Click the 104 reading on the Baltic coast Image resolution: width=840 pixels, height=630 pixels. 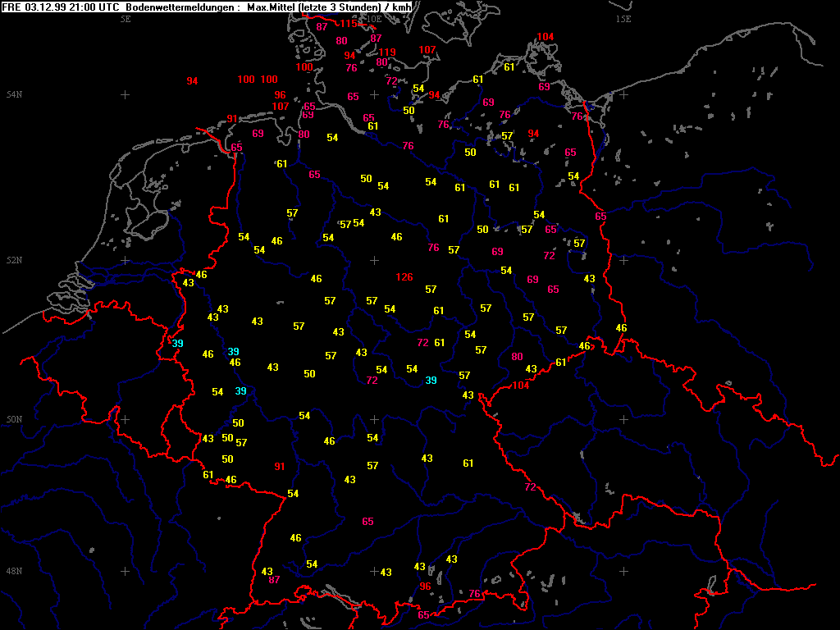[x=546, y=37]
